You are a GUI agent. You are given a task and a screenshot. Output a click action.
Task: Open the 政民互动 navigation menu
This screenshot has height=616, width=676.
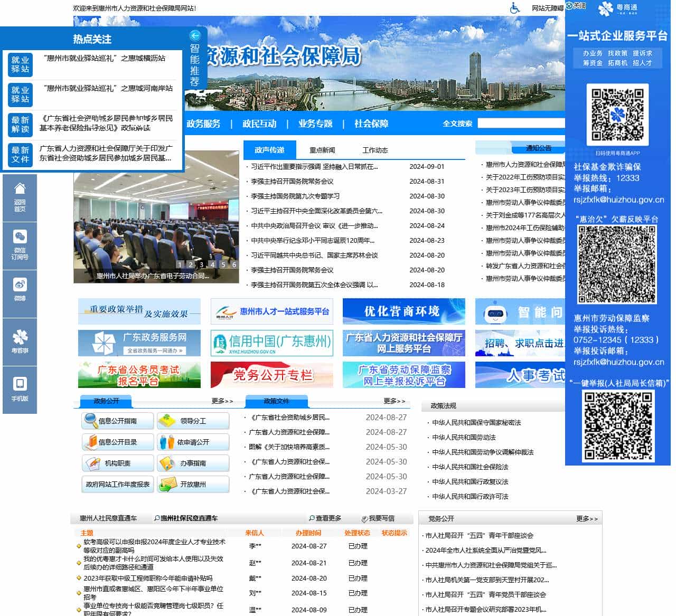(259, 124)
